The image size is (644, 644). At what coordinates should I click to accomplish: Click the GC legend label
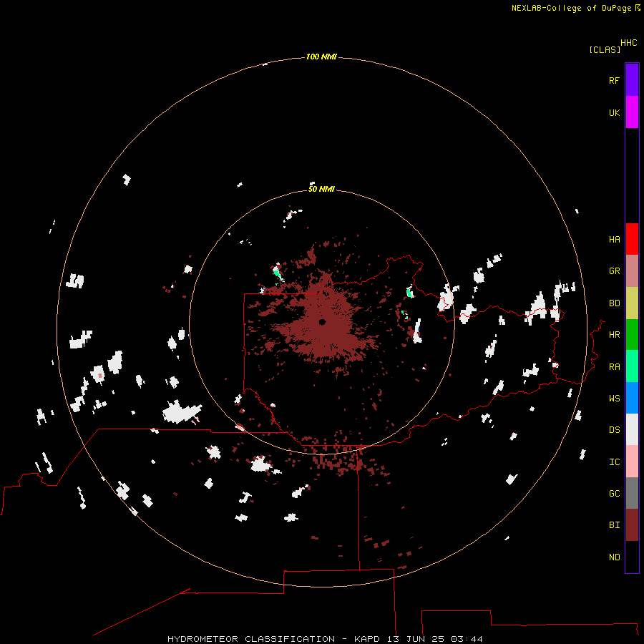coord(614,494)
